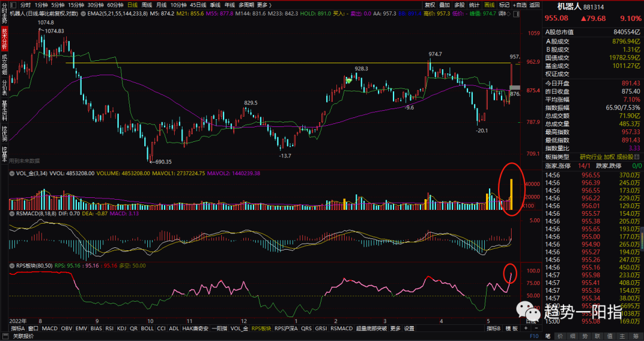The width and height of the screenshot is (644, 341).
Task: Select the 季线 quarterly period
Action: (215, 5)
